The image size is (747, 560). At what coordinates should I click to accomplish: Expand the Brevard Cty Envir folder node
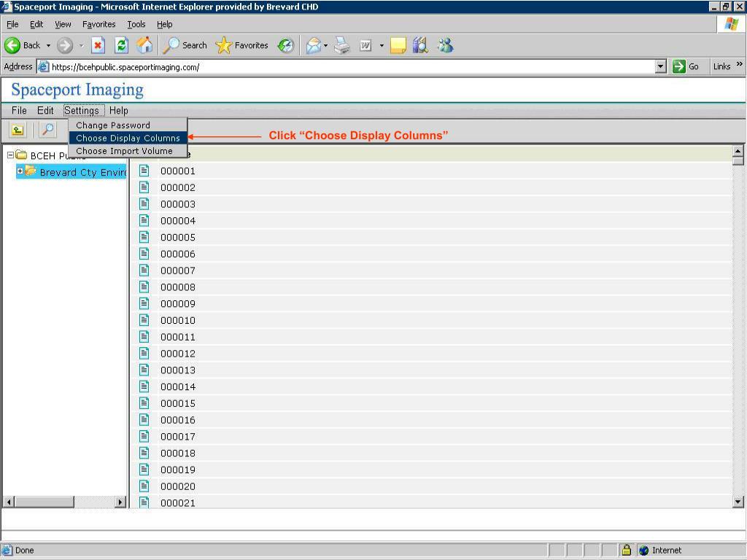20,171
